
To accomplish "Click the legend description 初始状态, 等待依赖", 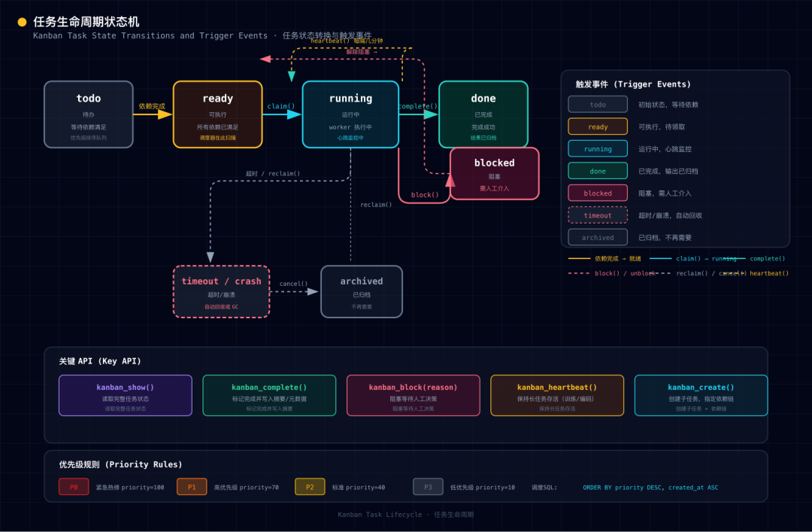I will [668, 105].
